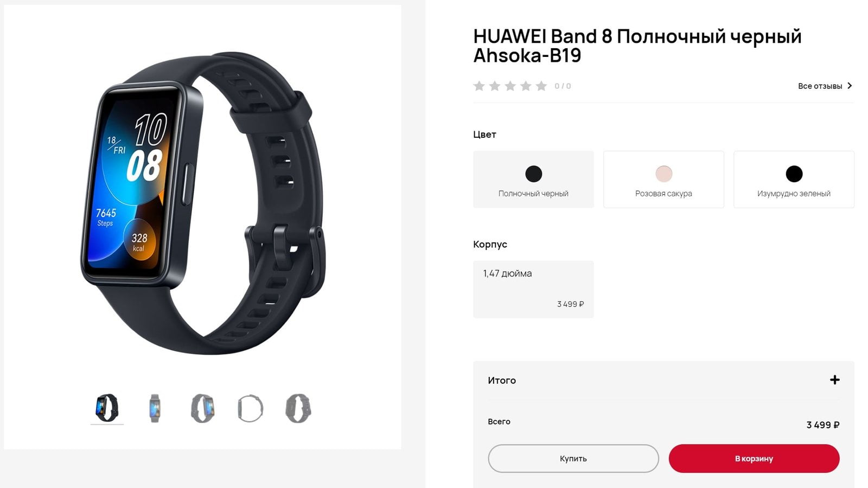Click the second rating star

pyautogui.click(x=495, y=86)
